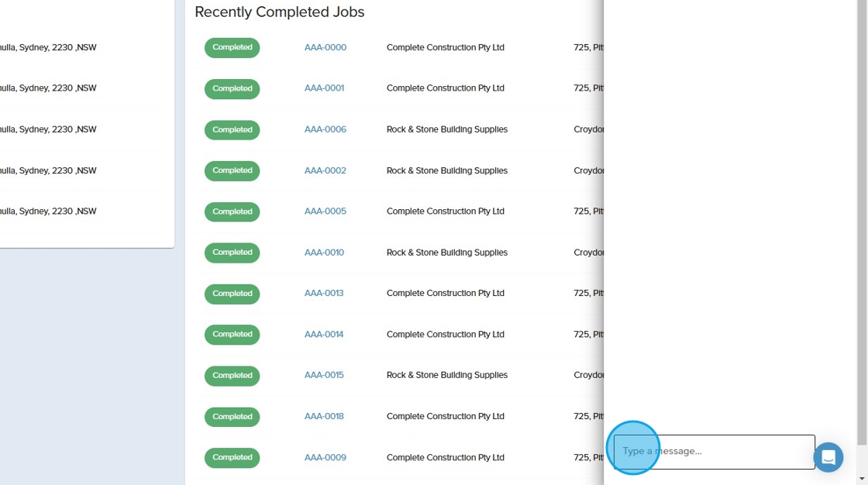Image resolution: width=868 pixels, height=485 pixels.
Task: Open job AAA-0001 link
Action: coord(324,88)
